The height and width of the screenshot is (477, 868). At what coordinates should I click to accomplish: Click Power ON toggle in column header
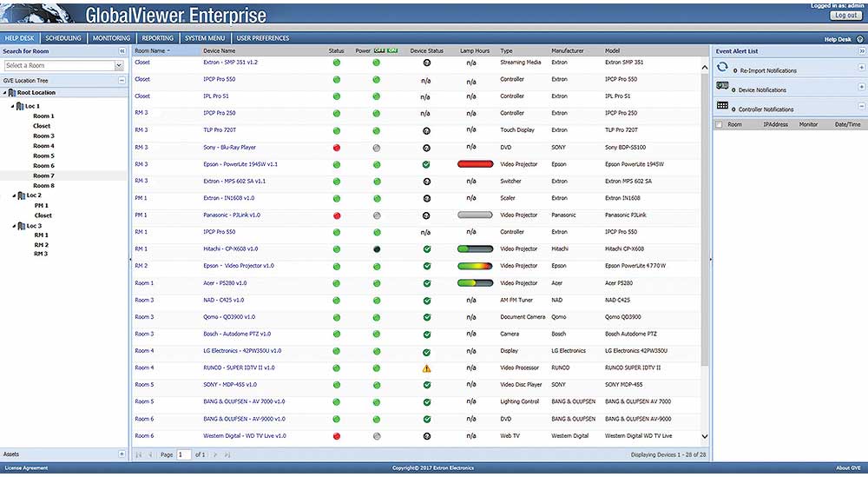392,50
